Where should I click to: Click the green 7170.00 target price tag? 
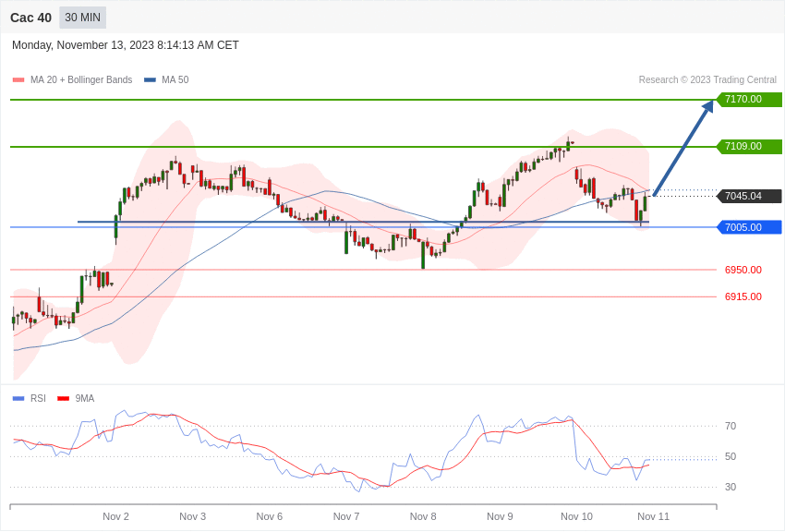(x=749, y=100)
